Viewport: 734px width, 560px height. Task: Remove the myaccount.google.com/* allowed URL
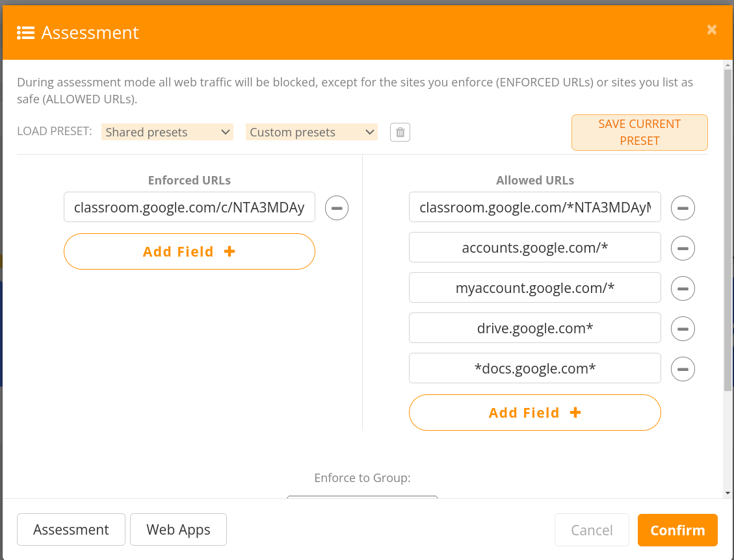[683, 288]
